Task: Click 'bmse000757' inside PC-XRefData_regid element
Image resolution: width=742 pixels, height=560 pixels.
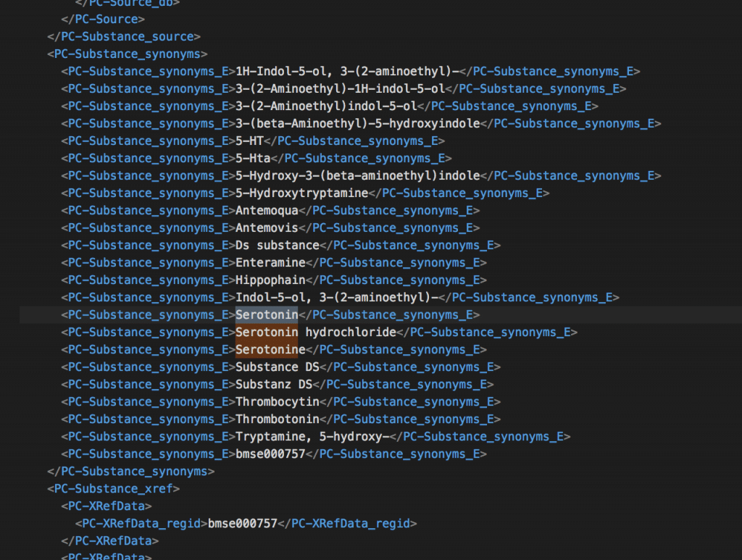Action: point(242,524)
